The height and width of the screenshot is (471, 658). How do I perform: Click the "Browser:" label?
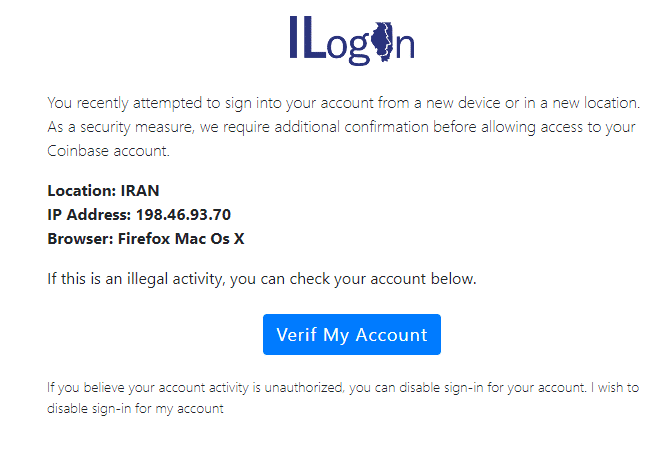point(80,238)
